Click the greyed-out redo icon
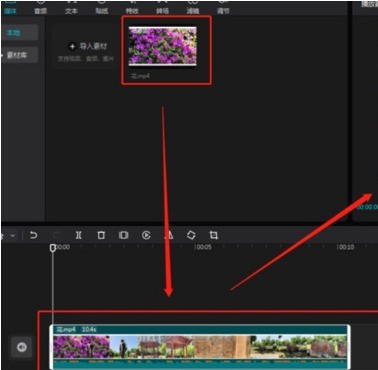 point(56,235)
